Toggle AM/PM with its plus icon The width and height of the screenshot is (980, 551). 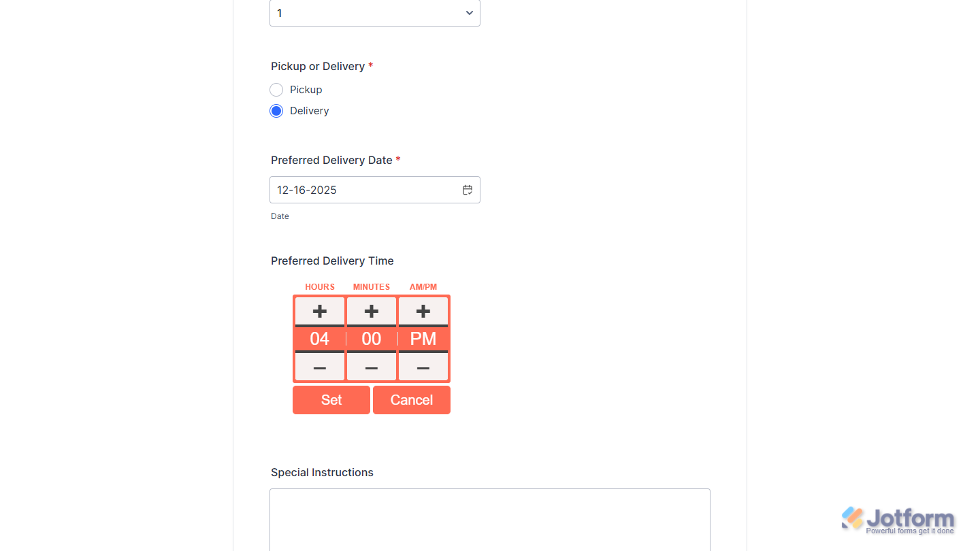click(x=423, y=311)
